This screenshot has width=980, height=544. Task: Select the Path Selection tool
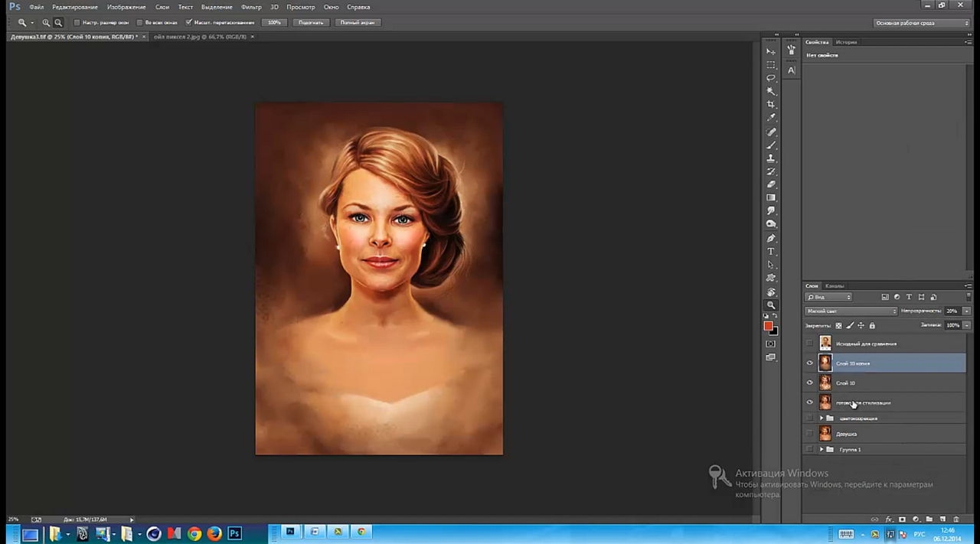click(x=771, y=265)
